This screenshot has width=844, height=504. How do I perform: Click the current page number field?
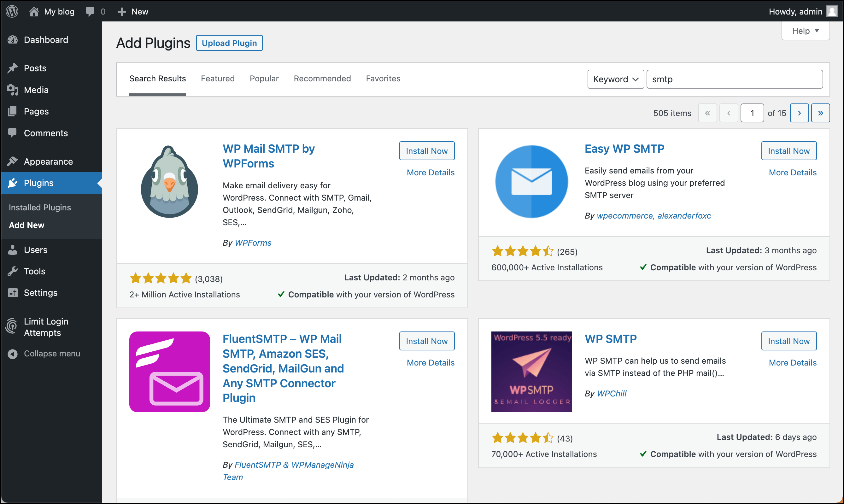[752, 113]
